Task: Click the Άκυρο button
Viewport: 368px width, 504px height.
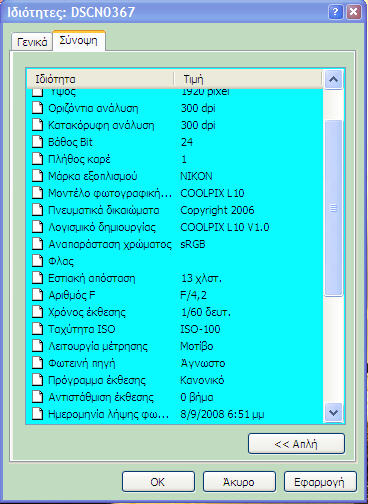Action: point(239,482)
